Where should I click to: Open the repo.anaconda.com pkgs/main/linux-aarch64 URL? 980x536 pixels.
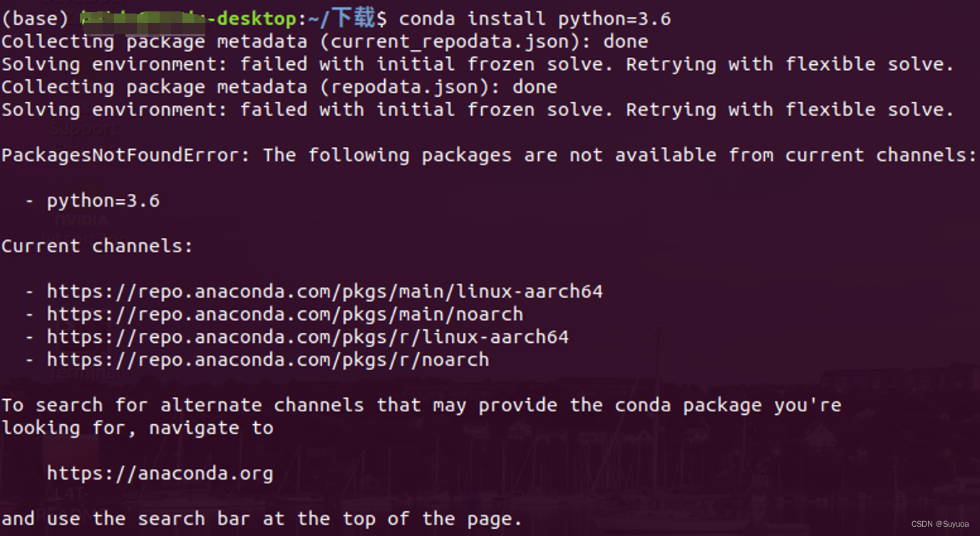point(325,292)
